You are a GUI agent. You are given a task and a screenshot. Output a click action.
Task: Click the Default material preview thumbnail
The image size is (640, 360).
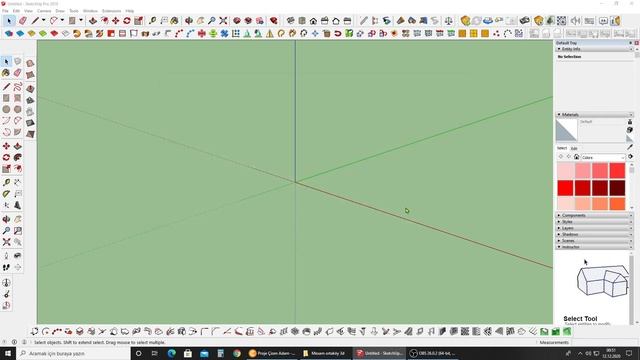567,130
